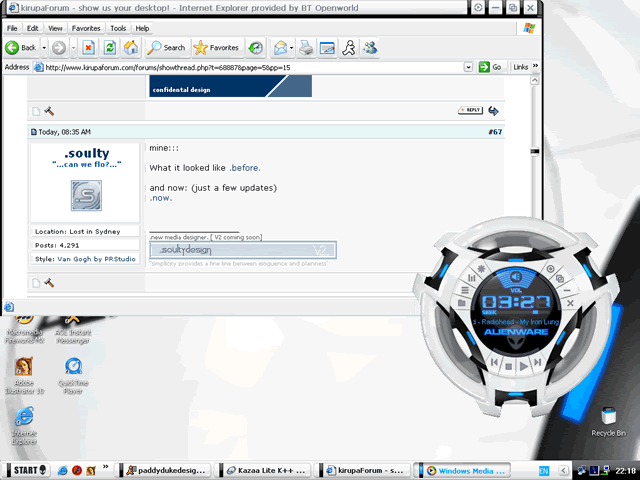Open the History clock icon
The width and height of the screenshot is (640, 480).
tap(256, 48)
